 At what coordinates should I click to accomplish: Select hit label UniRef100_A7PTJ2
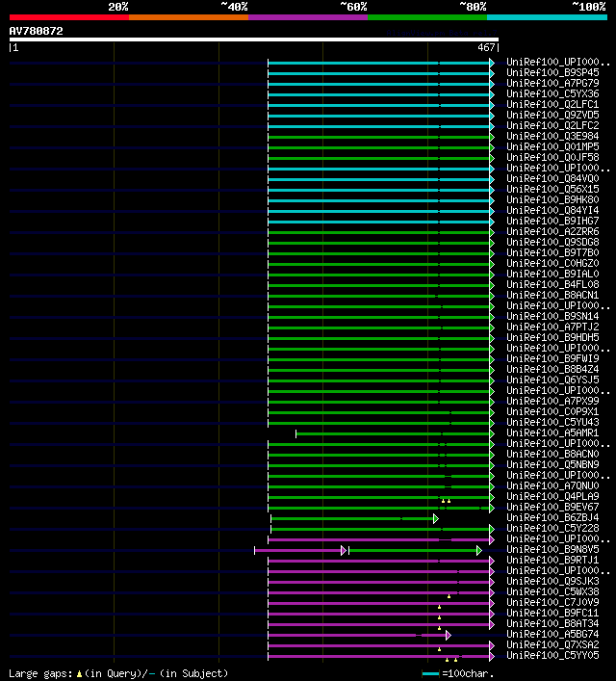click(552, 327)
